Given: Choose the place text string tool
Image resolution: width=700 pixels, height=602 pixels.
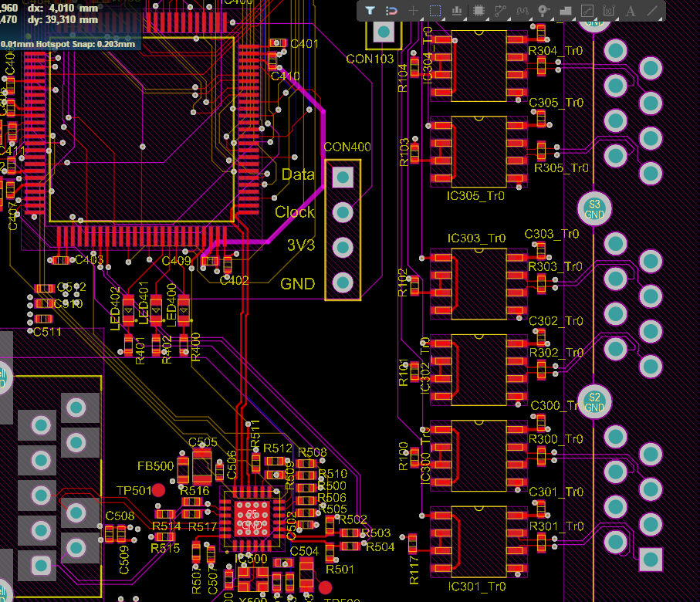Looking at the screenshot, I should (x=631, y=11).
